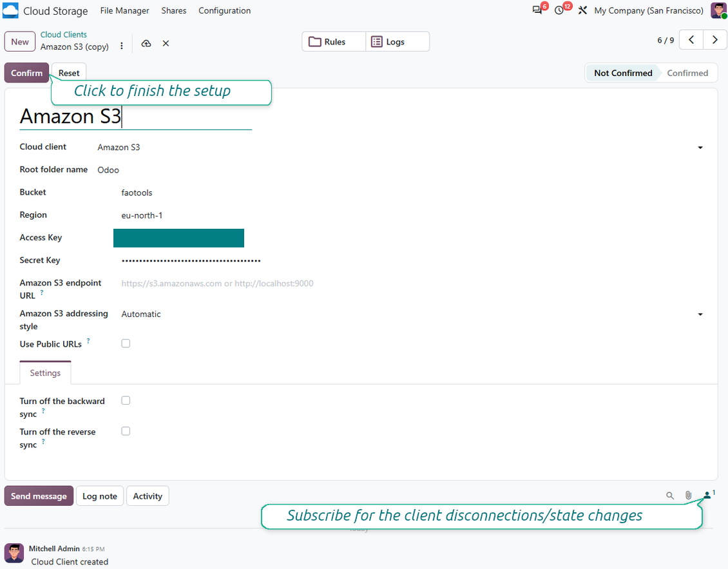This screenshot has height=569, width=728.
Task: Click Send message button
Action: pos(39,496)
